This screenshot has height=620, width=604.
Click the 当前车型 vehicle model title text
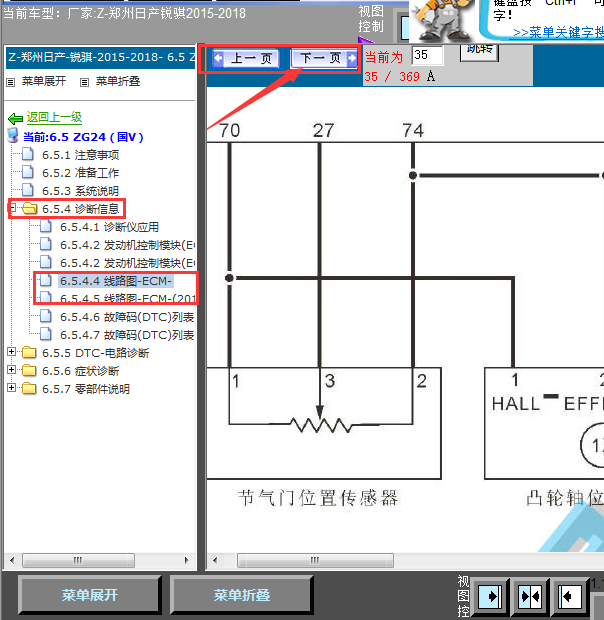[125, 14]
